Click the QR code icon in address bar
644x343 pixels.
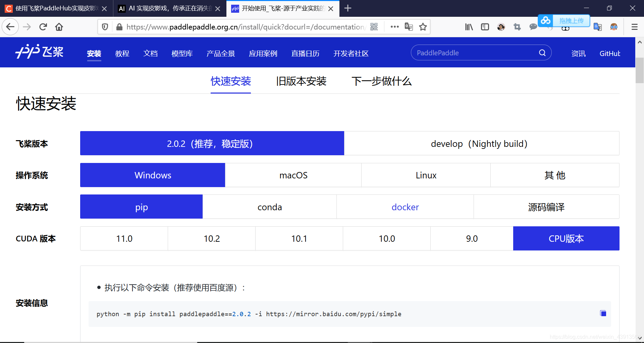(x=374, y=27)
